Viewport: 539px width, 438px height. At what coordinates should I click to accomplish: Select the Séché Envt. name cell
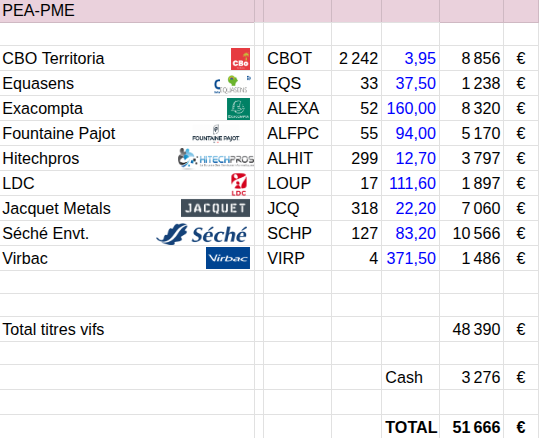coord(127,233)
